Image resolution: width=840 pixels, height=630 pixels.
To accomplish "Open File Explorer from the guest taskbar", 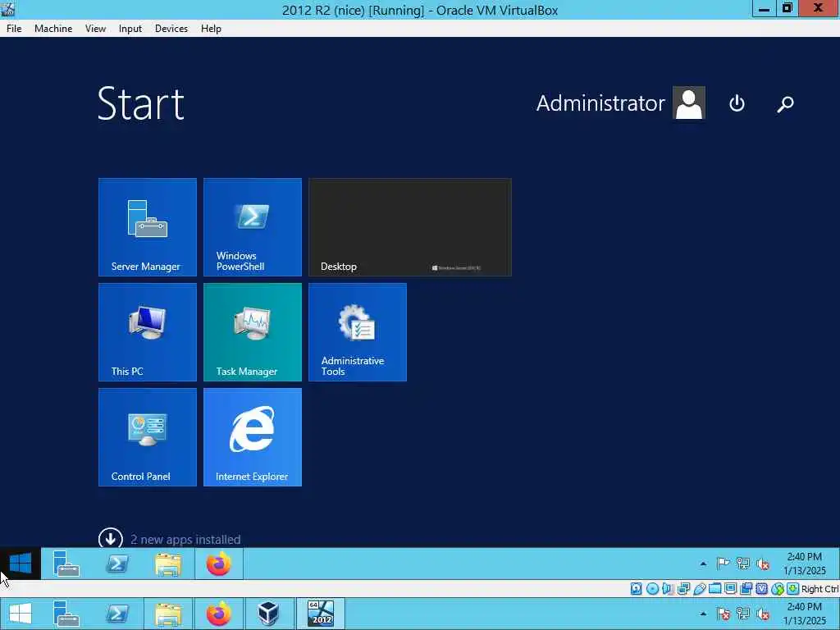I will pos(168,564).
